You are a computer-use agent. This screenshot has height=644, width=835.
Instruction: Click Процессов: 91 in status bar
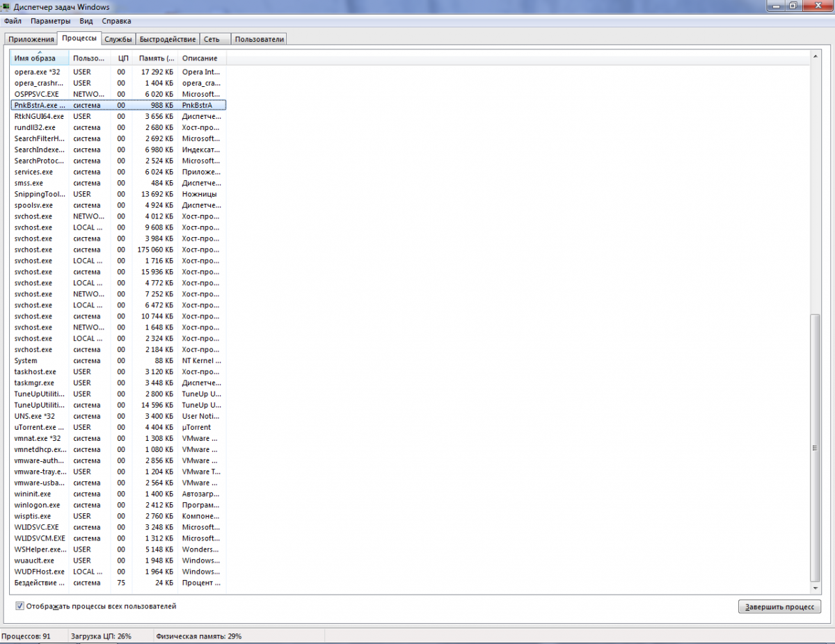[x=26, y=636]
